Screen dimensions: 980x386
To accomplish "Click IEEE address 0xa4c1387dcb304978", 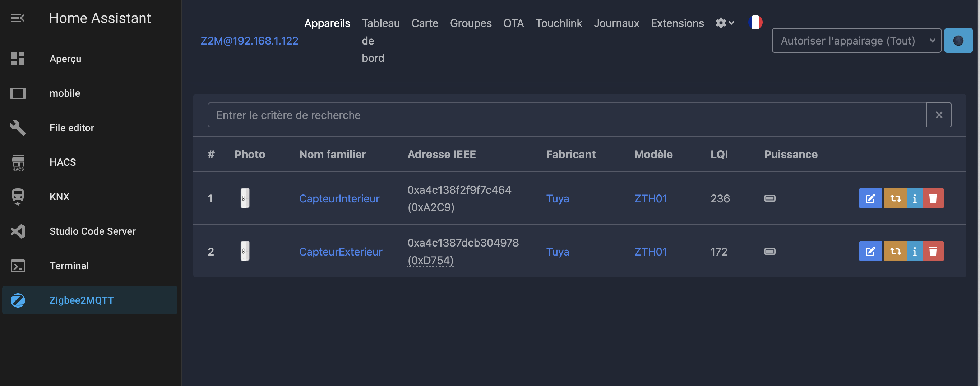I will coord(463,243).
